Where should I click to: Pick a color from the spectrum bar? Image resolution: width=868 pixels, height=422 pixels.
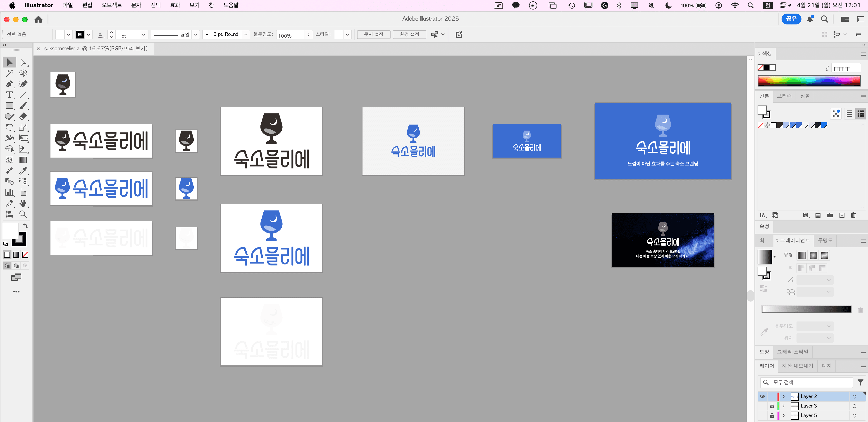click(809, 81)
